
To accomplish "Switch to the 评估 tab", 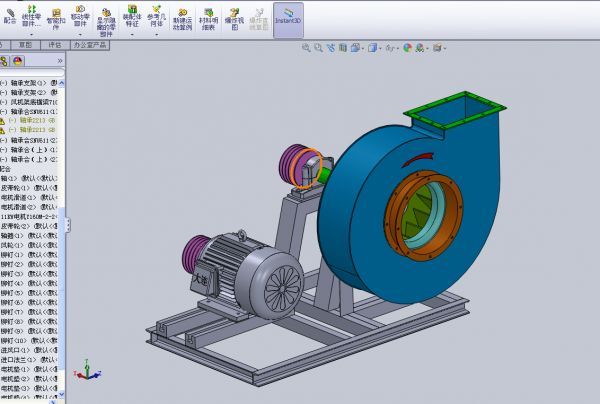I will [55, 45].
